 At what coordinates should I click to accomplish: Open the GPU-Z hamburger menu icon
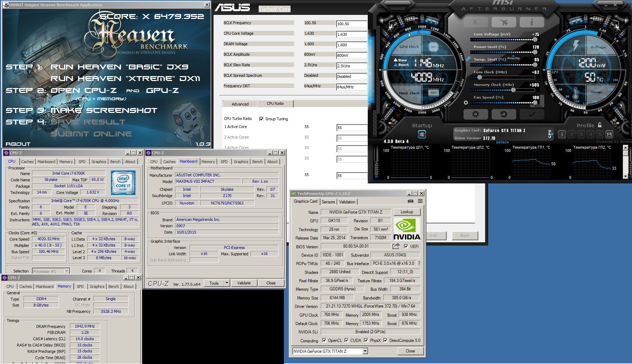tap(420, 201)
